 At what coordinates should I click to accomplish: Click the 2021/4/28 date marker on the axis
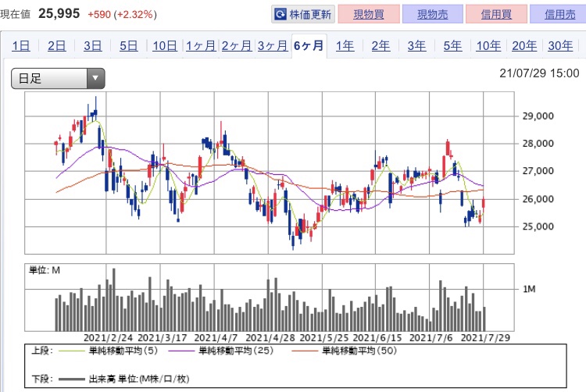coord(270,338)
